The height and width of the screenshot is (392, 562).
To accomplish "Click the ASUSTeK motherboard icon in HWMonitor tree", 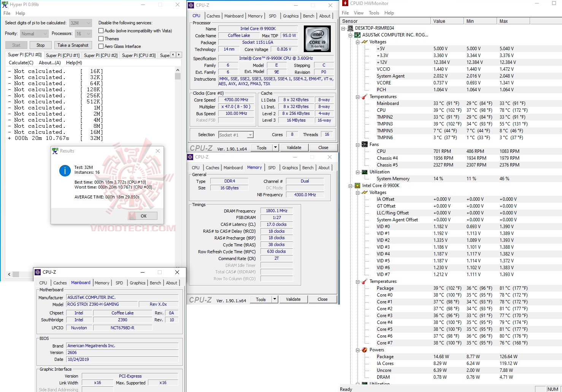I will pyautogui.click(x=357, y=35).
